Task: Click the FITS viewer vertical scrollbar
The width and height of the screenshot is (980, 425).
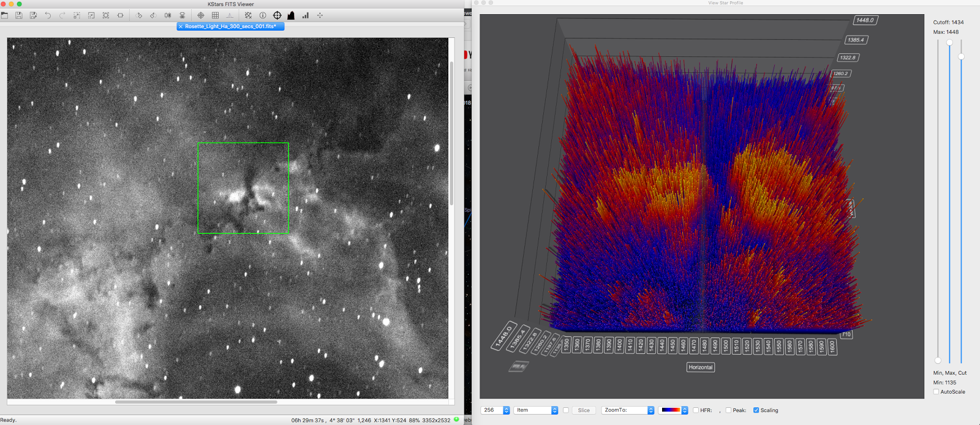Action: coord(451,133)
